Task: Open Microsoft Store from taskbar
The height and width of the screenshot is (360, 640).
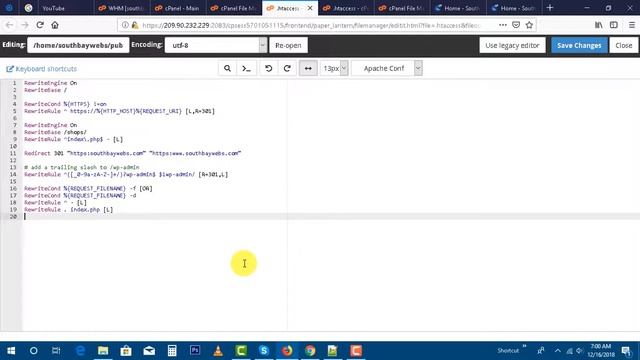Action: pyautogui.click(x=126, y=351)
